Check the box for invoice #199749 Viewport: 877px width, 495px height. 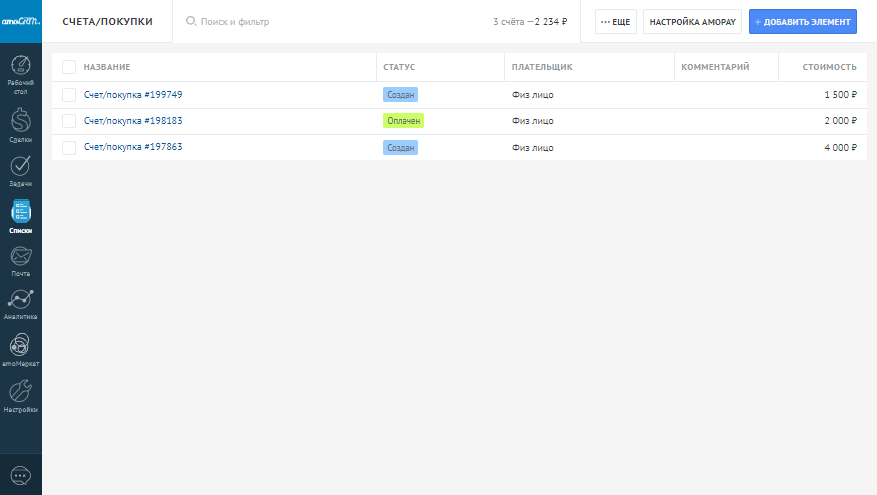pos(69,95)
